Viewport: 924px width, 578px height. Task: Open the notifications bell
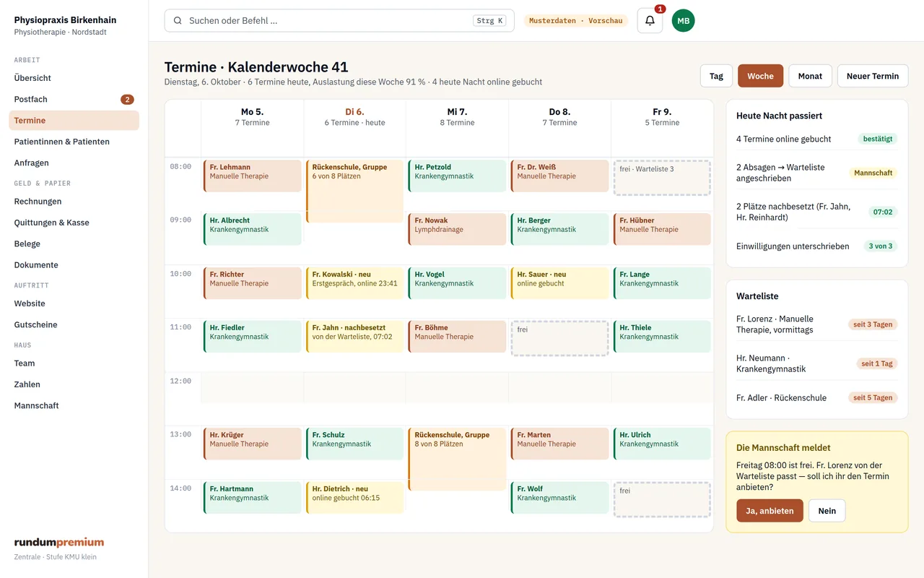[650, 21]
